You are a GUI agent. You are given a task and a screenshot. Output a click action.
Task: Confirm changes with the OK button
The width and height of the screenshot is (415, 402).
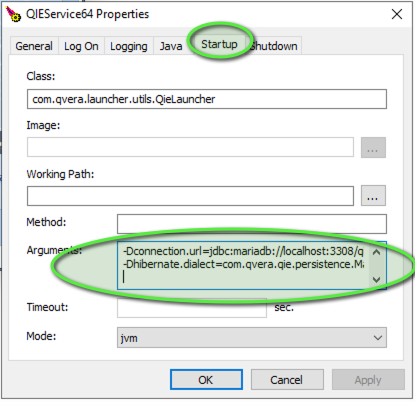point(206,379)
